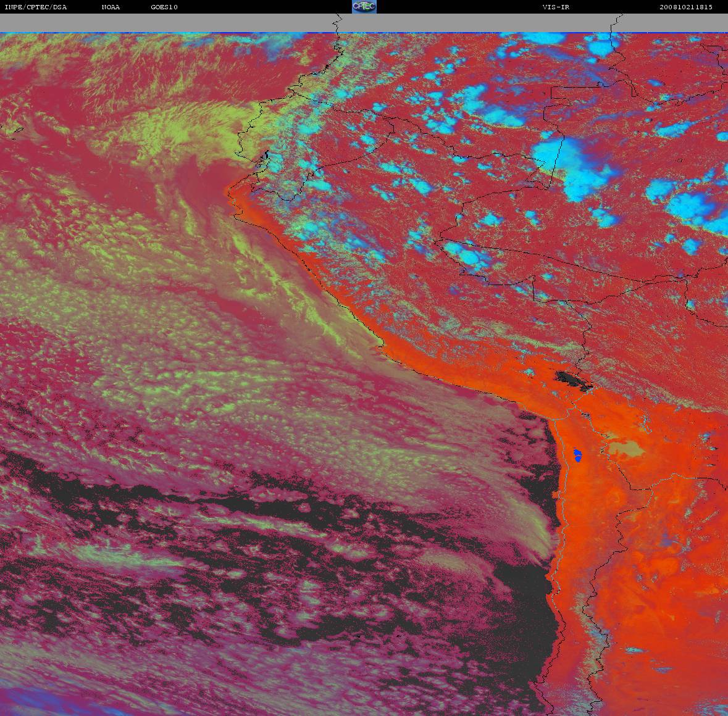Click the GOES10 satellite label
728x716 pixels.
164,7
